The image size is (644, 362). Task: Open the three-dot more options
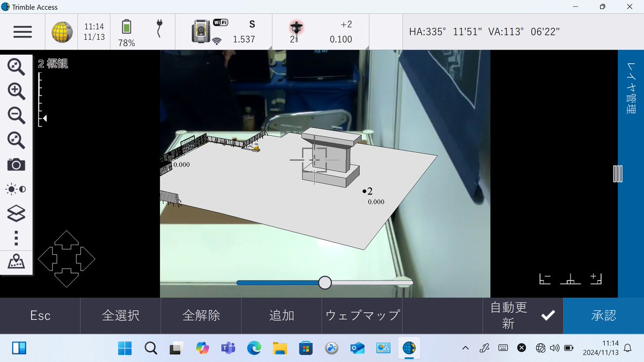coord(16,238)
